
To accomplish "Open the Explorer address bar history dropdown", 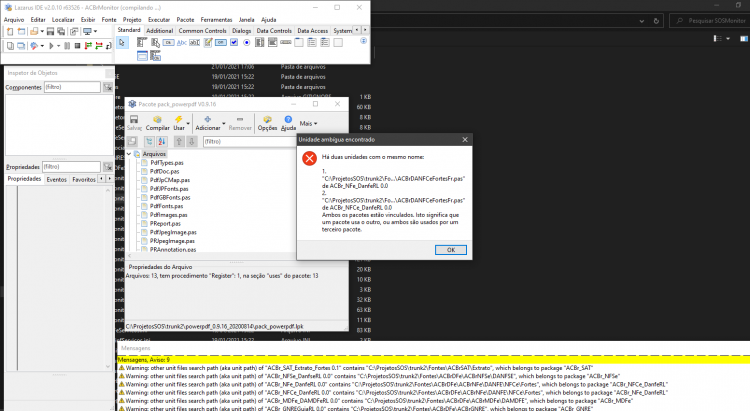I will pyautogui.click(x=641, y=21).
